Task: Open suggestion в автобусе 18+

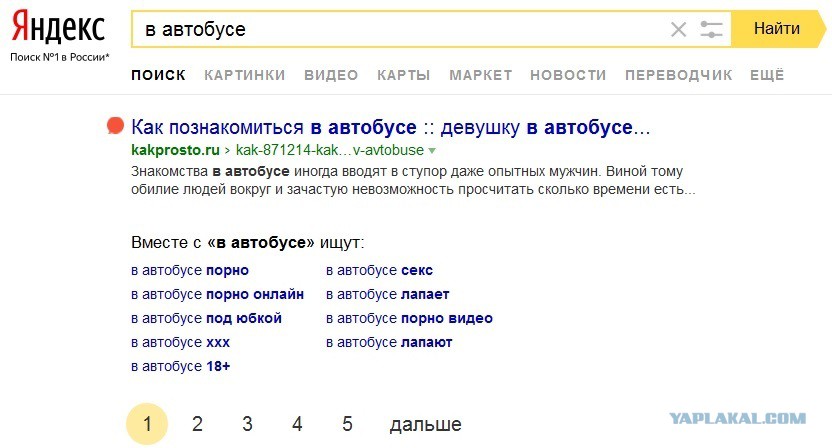Action: click(x=180, y=366)
